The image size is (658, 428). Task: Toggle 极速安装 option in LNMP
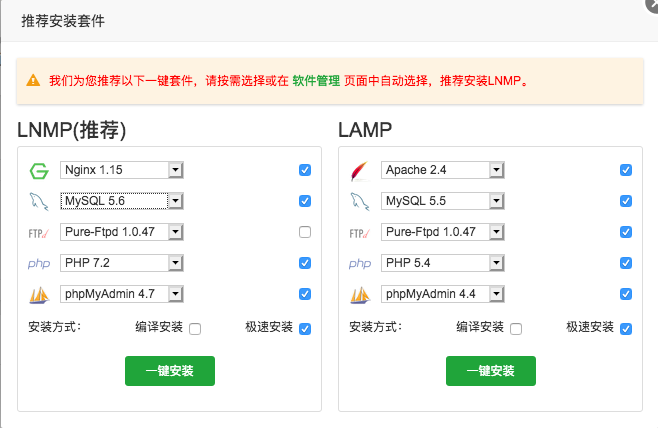[305, 329]
